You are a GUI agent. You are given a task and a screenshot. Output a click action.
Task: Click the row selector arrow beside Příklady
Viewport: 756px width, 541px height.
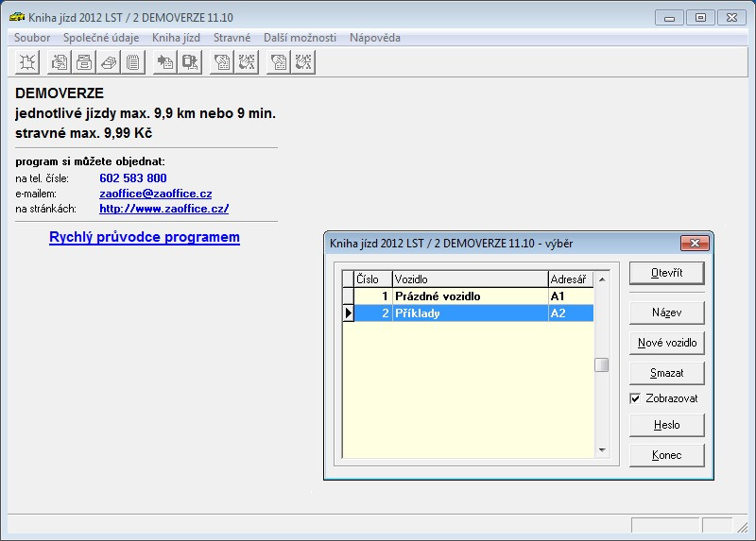pos(349,313)
